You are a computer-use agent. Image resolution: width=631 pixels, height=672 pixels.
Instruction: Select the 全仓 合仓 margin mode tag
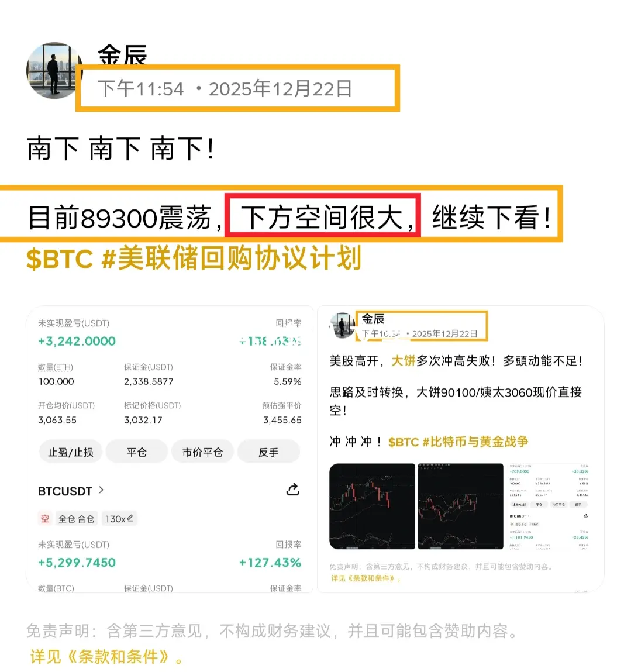point(76,519)
